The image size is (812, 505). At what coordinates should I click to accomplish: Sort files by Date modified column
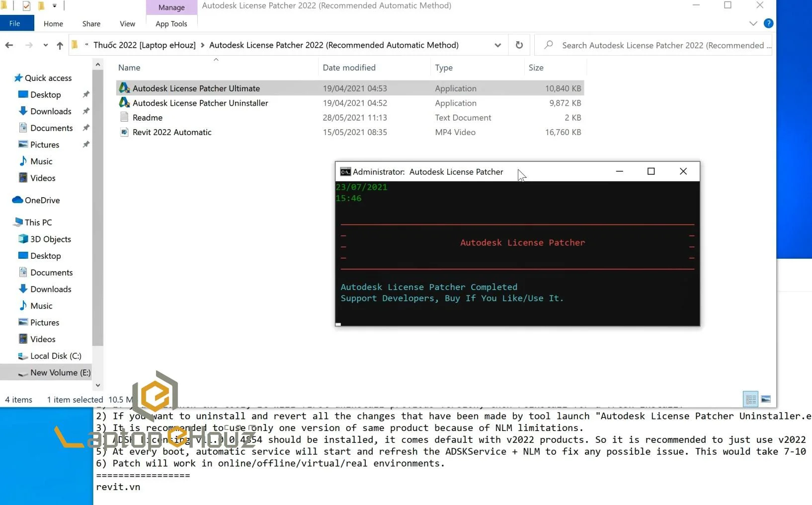click(x=349, y=68)
